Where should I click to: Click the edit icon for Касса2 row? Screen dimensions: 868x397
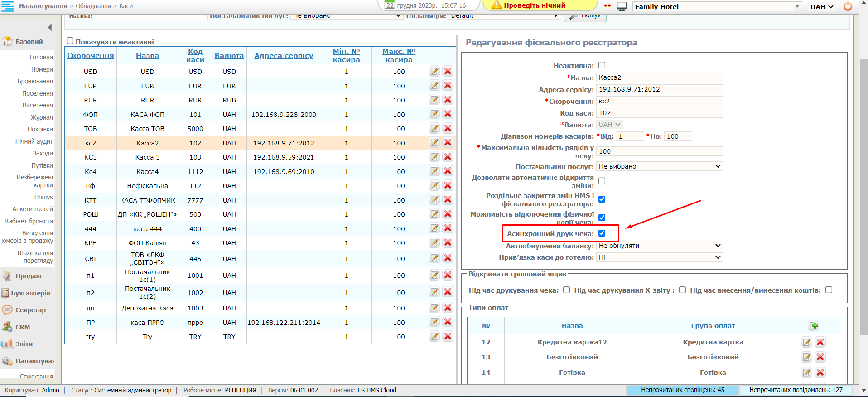click(x=434, y=143)
